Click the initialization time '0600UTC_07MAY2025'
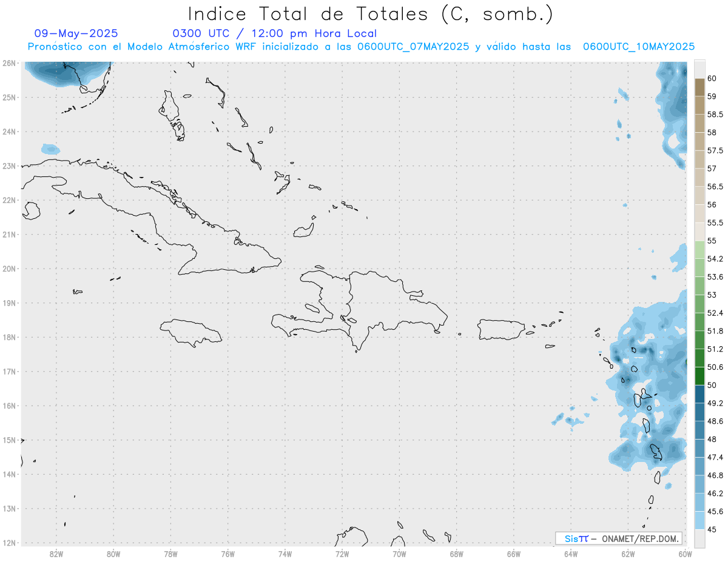728x562 pixels. pyautogui.click(x=413, y=47)
